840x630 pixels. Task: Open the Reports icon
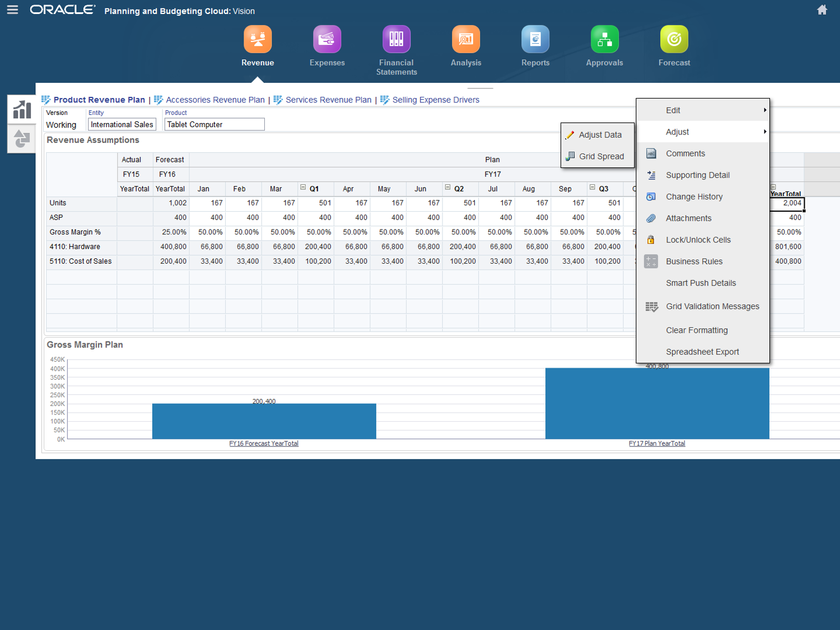[x=535, y=40]
